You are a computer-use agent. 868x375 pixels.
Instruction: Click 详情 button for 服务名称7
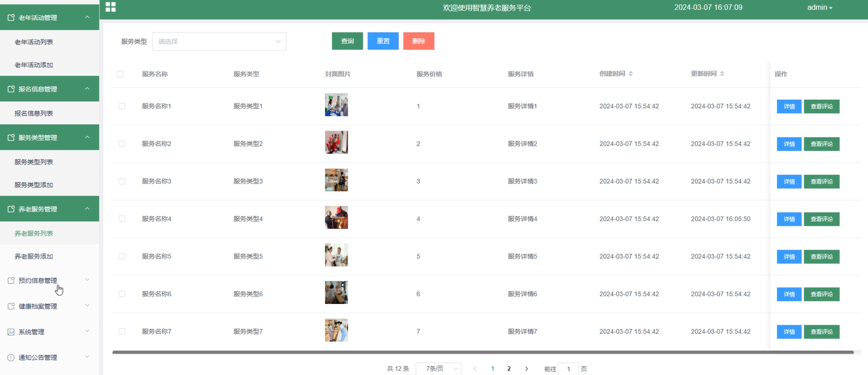pyautogui.click(x=789, y=332)
